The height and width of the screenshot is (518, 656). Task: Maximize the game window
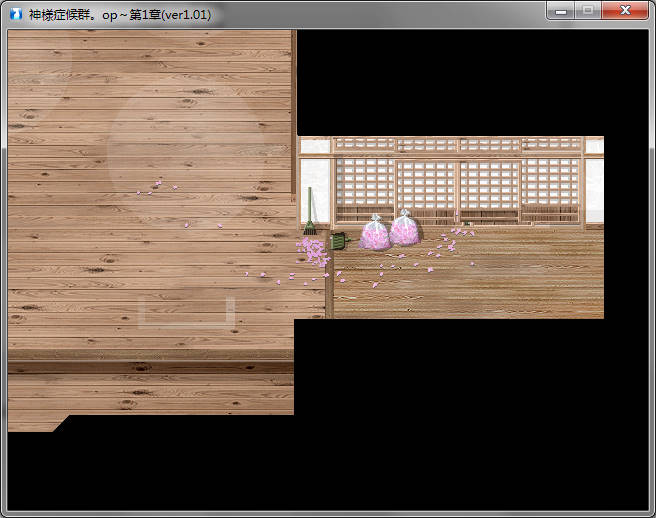[x=587, y=11]
